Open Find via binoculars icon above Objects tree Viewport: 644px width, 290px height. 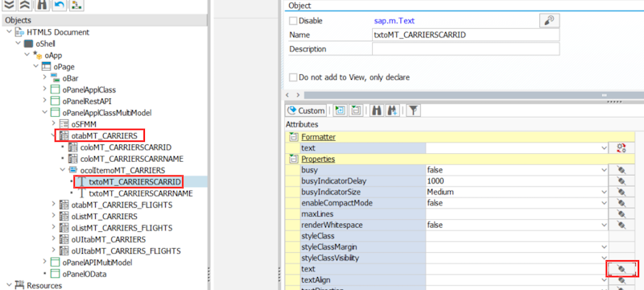[x=42, y=5]
